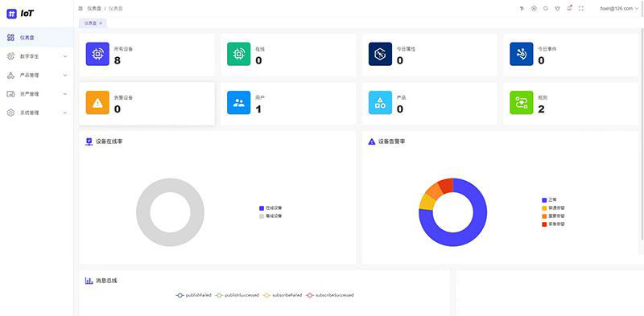Close the 仪表盘 tab with its X
Screen dimensions: 644x316
pyautogui.click(x=101, y=23)
